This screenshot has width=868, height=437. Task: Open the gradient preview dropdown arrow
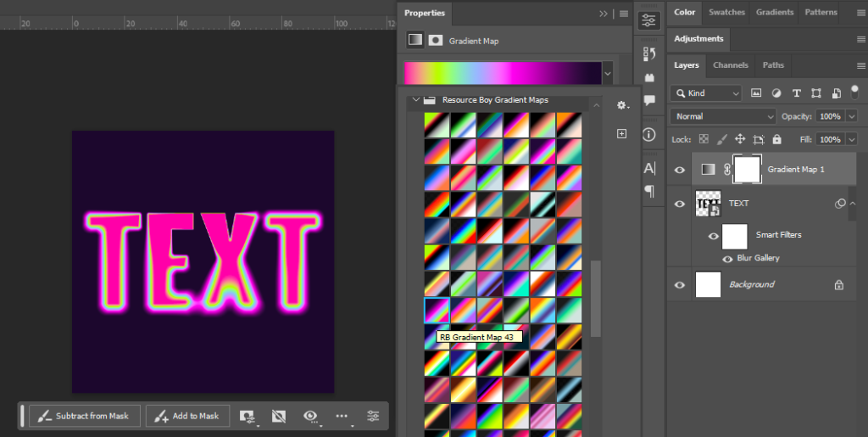[x=607, y=75]
